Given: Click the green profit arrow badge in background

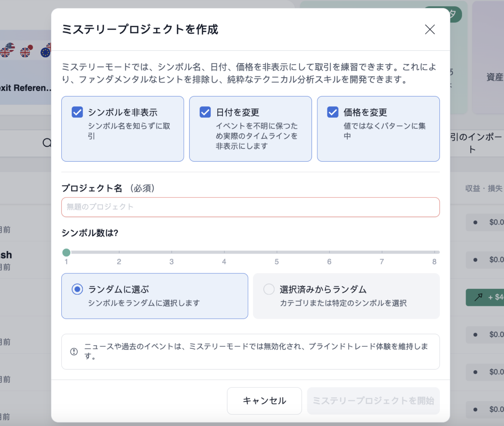Looking at the screenshot, I should (x=485, y=297).
